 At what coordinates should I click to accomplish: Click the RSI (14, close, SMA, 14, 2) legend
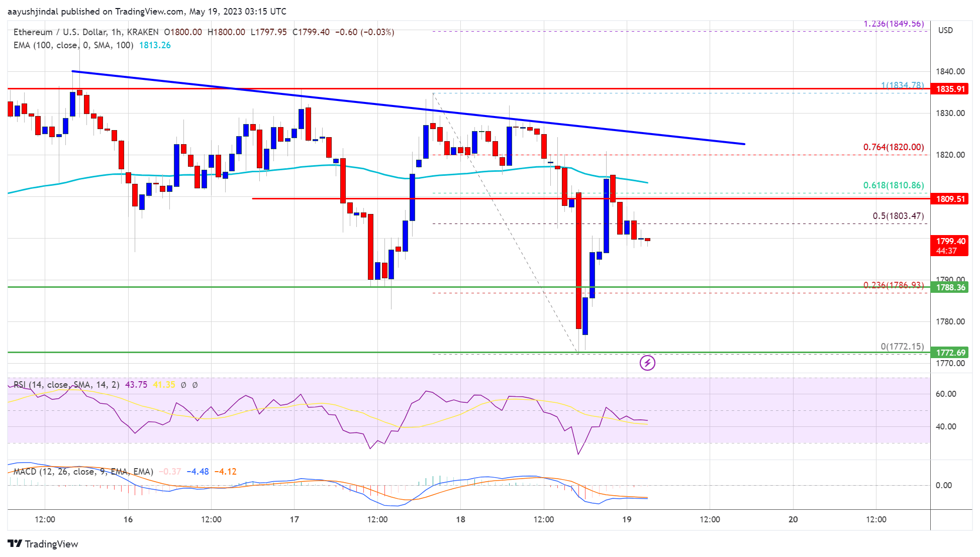pos(66,385)
